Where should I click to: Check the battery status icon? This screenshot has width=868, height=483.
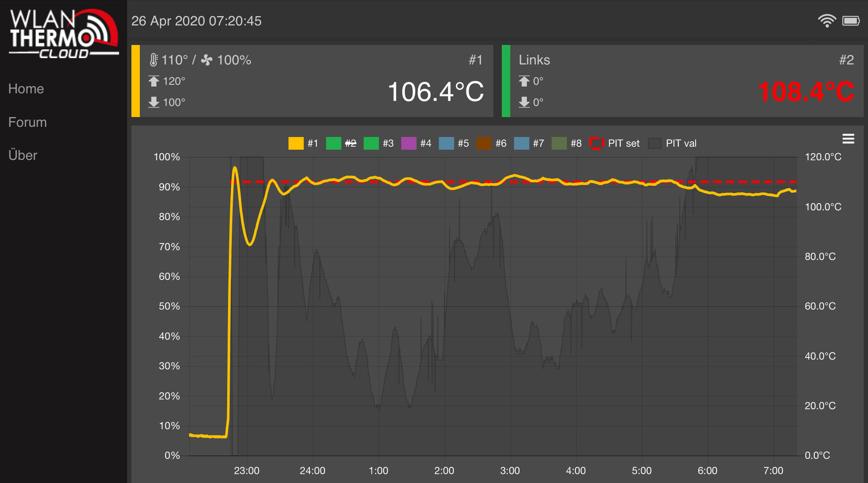pos(851,21)
